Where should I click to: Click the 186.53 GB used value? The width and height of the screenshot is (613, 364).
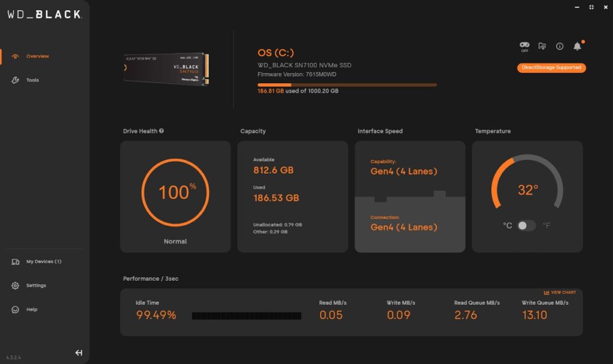tap(276, 198)
